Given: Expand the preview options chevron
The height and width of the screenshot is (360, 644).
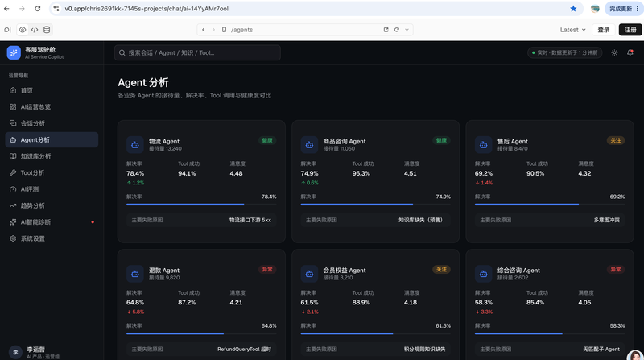Looking at the screenshot, I should [x=407, y=30].
